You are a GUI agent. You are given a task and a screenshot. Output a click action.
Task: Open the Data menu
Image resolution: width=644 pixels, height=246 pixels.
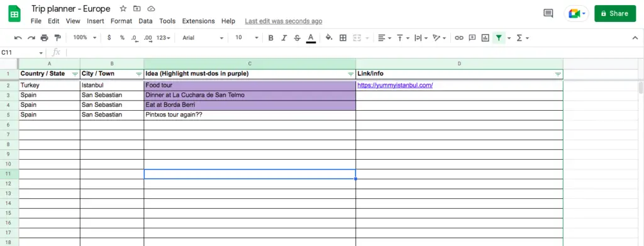coord(145,21)
